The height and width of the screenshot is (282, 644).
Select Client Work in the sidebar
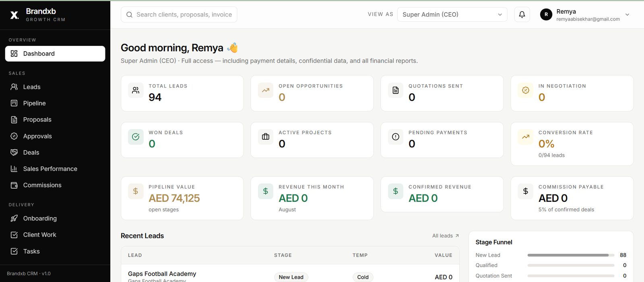coord(55,235)
